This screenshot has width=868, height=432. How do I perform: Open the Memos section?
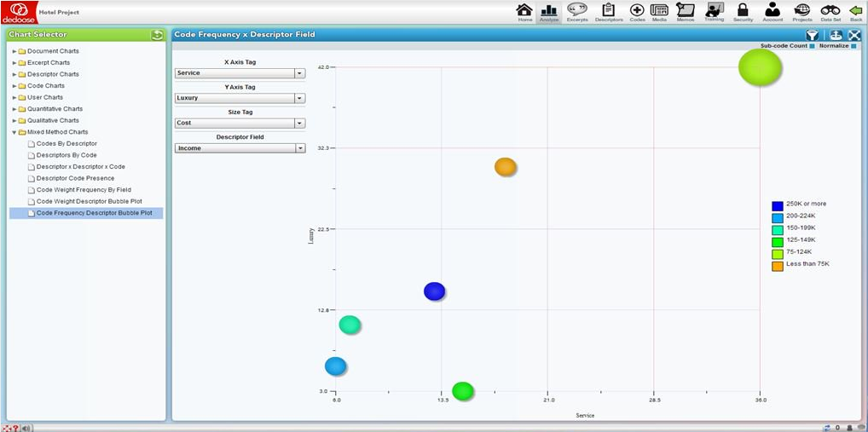(x=686, y=12)
